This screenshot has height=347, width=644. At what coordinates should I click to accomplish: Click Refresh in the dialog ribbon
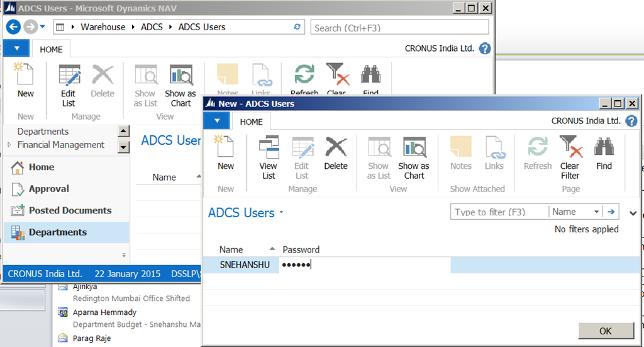[538, 153]
